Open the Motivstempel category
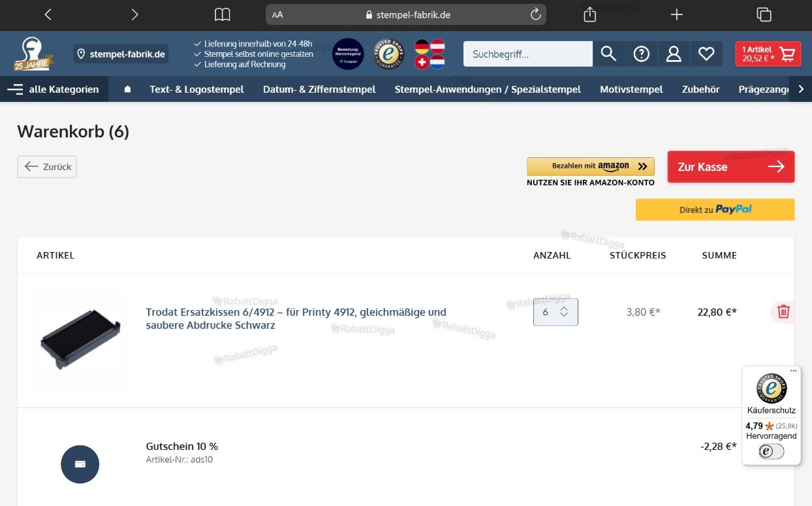The width and height of the screenshot is (812, 506). 631,89
